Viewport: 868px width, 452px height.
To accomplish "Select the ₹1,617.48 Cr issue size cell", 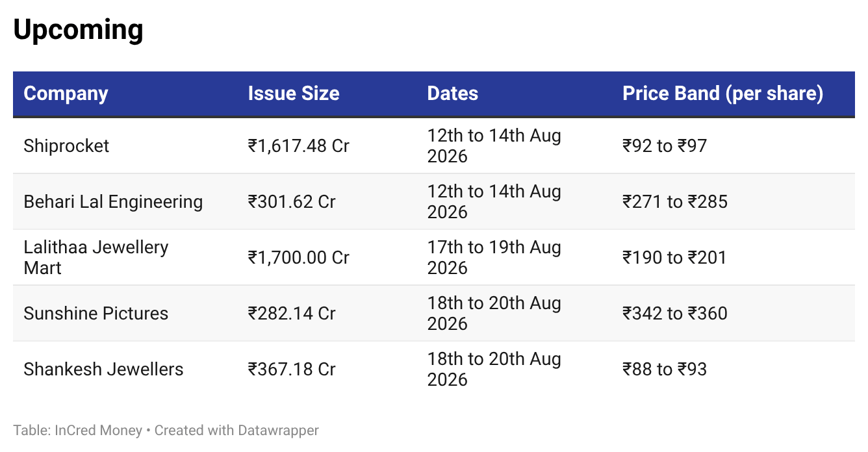I will [x=299, y=146].
